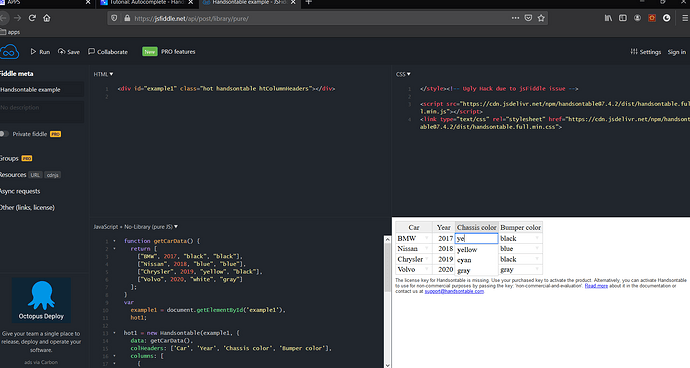Toggle the Private fiddle switch
Image resolution: width=690 pixels, height=368 pixels.
click(x=4, y=134)
